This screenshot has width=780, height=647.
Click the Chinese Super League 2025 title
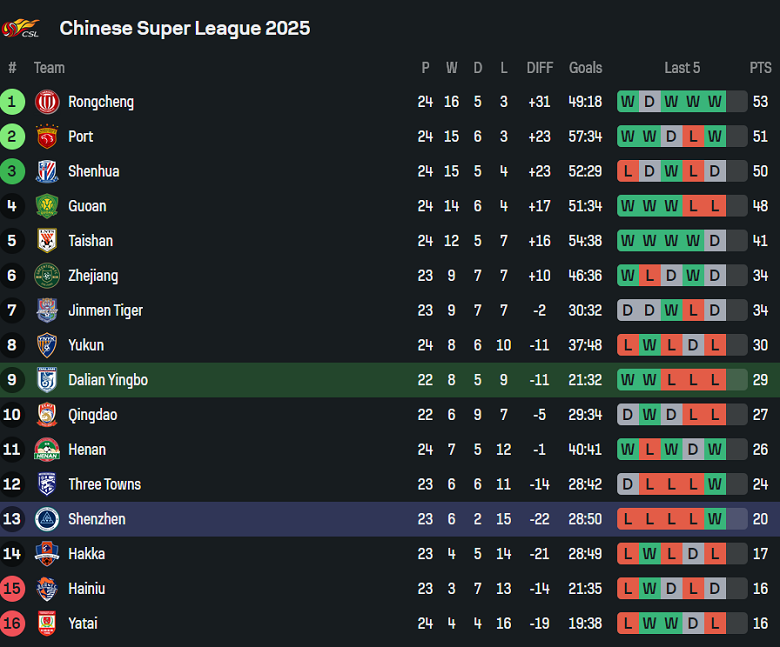[x=185, y=28]
